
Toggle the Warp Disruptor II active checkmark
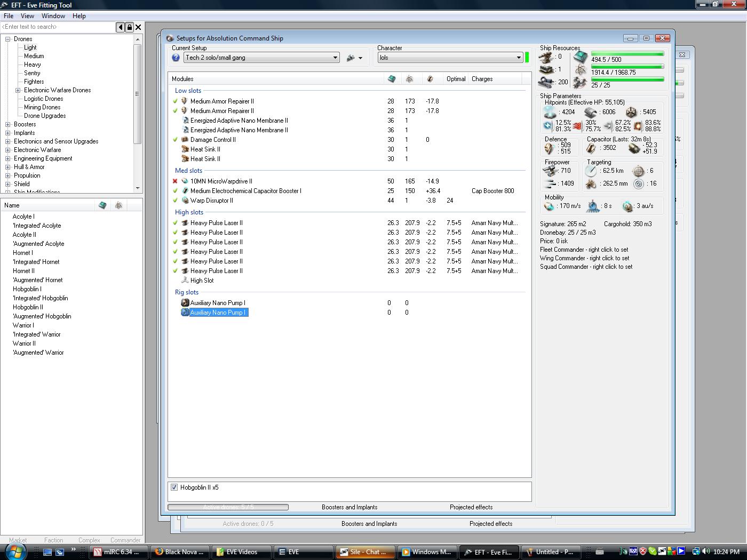[175, 201]
